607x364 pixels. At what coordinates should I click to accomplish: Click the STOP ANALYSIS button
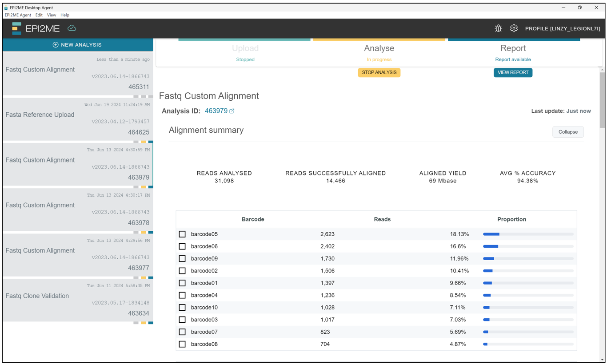(x=379, y=72)
